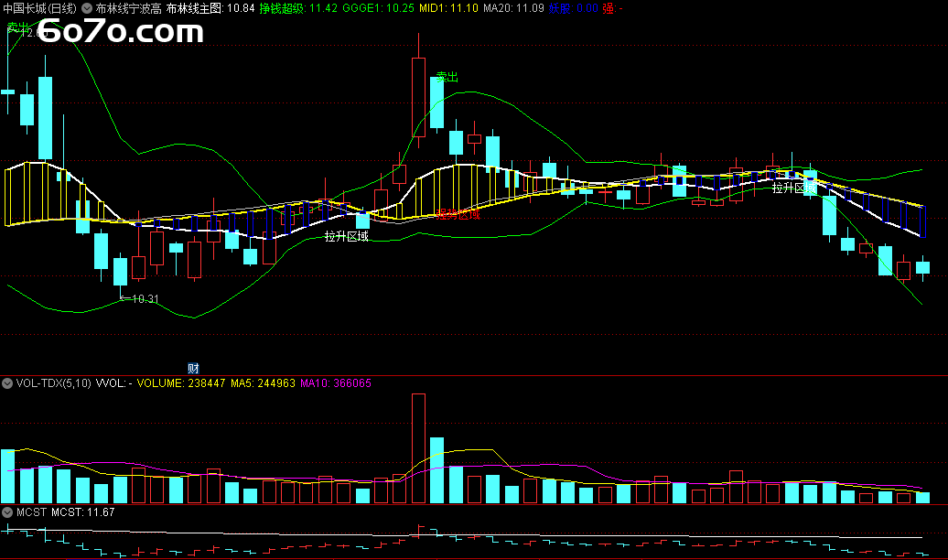Click the 10.31 low price label

tap(145, 298)
